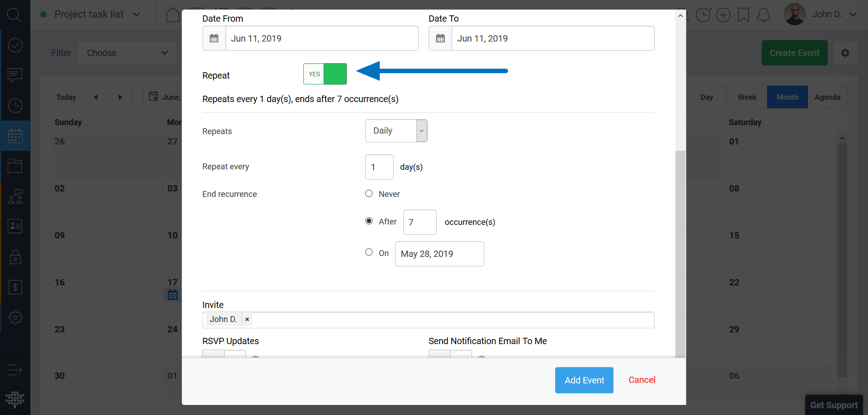Select the Never end recurrence option
The height and width of the screenshot is (415, 868).
click(x=369, y=194)
